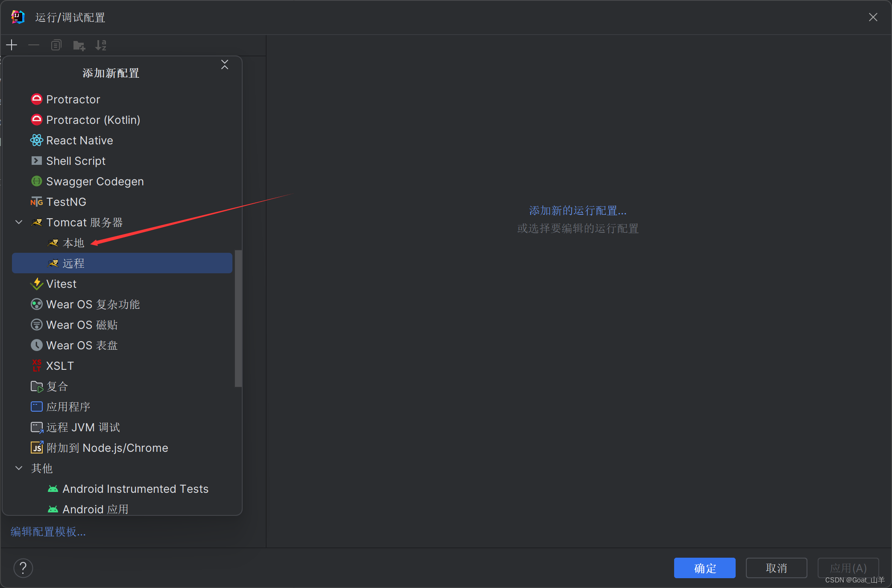Click the 确定 button
892x588 pixels.
704,568
